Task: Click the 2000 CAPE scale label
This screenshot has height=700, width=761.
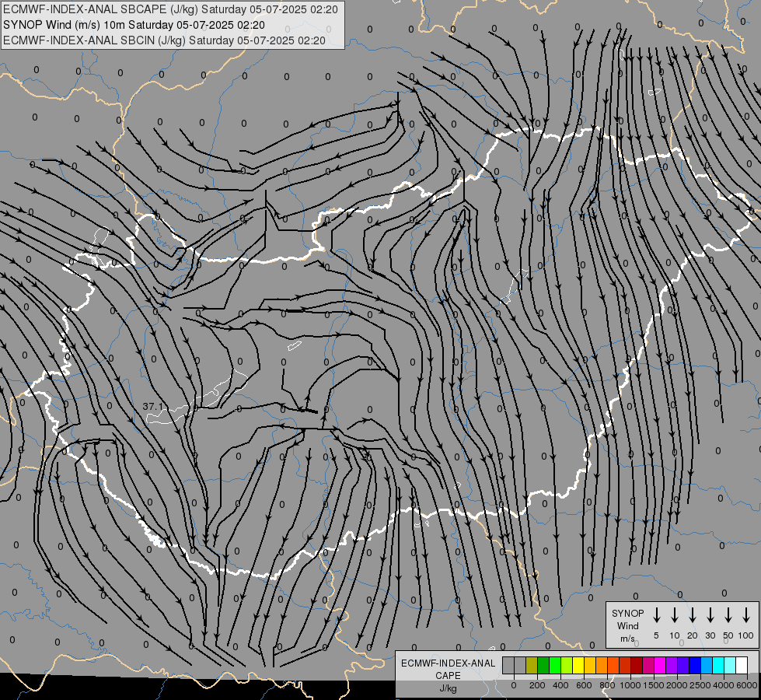Action: [677, 685]
